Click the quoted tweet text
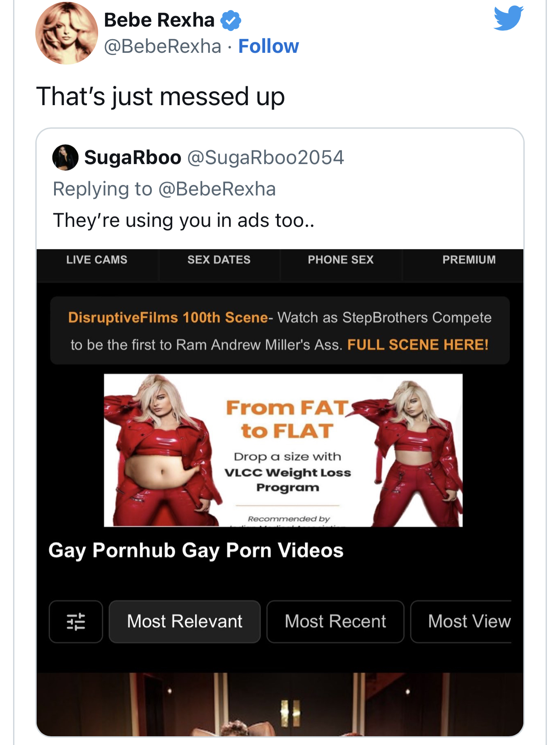 183,220
